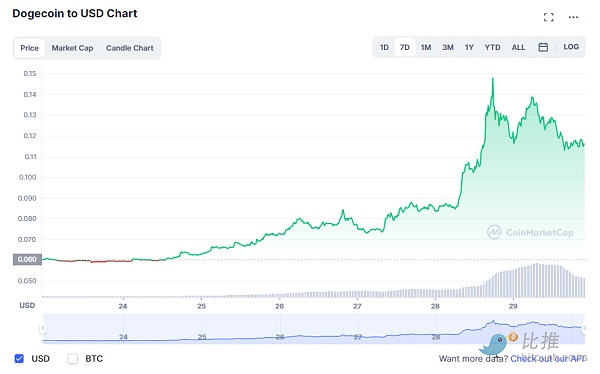Select the YTD time range
600x374 pixels.
click(x=492, y=47)
